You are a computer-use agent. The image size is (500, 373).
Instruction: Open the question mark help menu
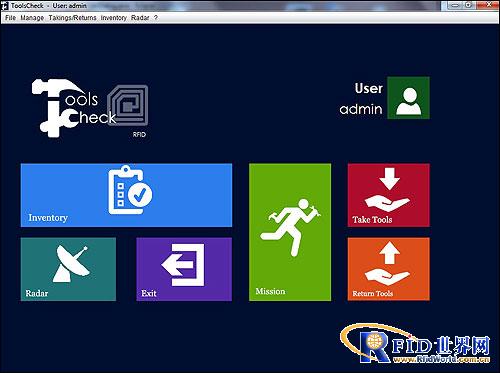(x=156, y=18)
